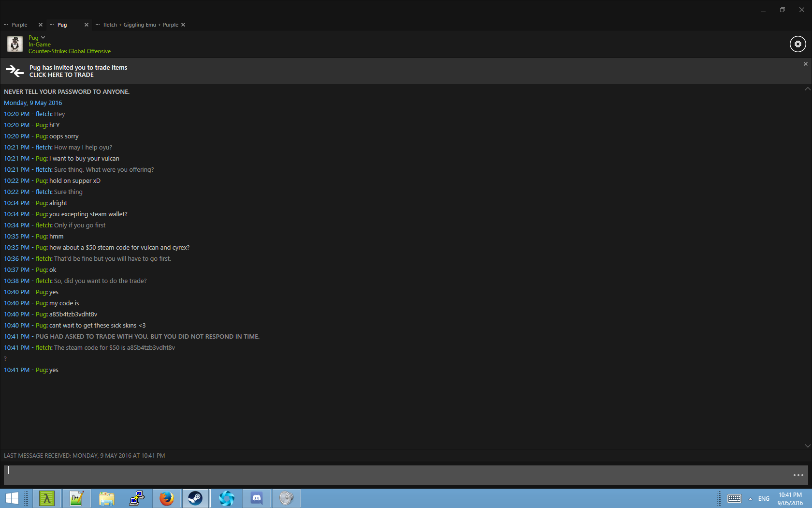Click the Steam icon in the taskbar
812x508 pixels.
coord(196,498)
